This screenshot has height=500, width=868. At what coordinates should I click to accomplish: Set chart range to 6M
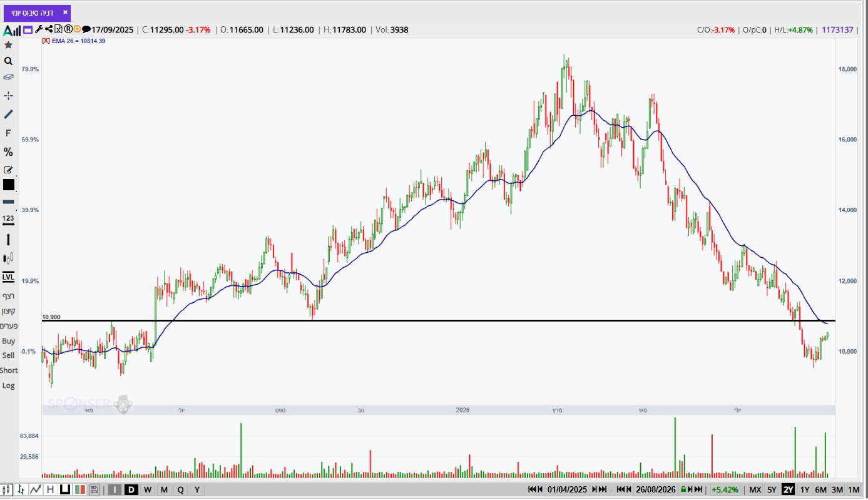coord(821,489)
